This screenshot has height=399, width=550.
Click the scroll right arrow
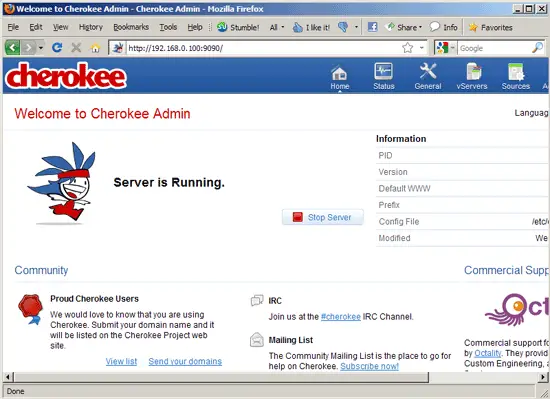pyautogui.click(x=543, y=377)
